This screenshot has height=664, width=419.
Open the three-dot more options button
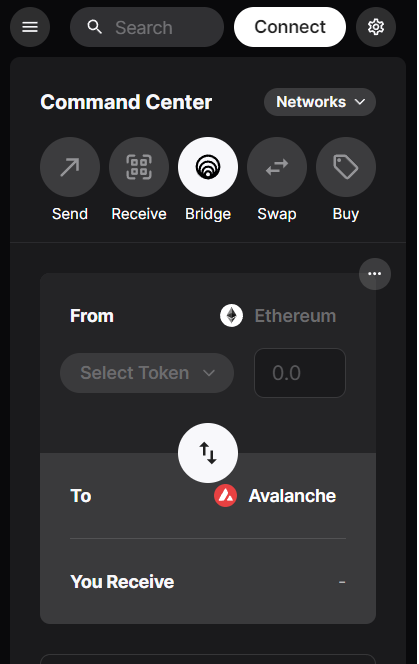(375, 274)
